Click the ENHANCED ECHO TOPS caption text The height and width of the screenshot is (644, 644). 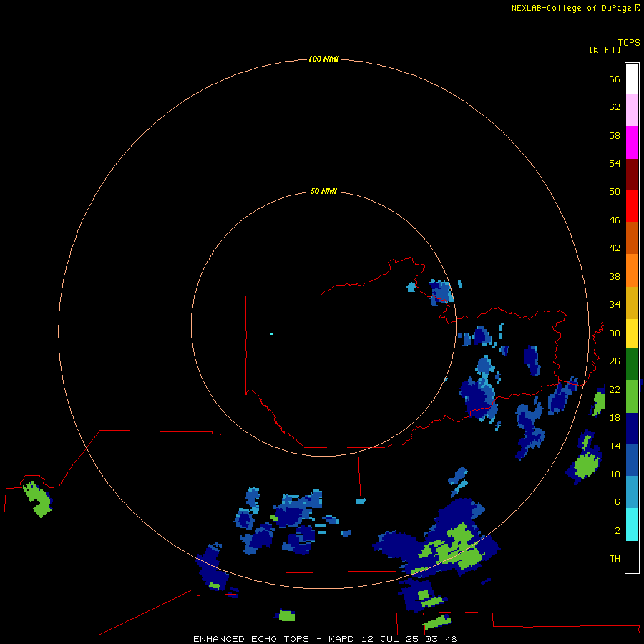coord(250,639)
